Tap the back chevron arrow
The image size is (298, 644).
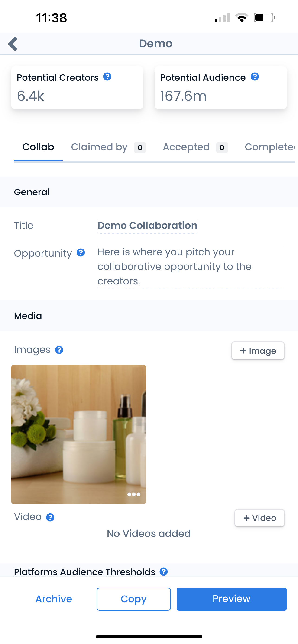point(13,44)
